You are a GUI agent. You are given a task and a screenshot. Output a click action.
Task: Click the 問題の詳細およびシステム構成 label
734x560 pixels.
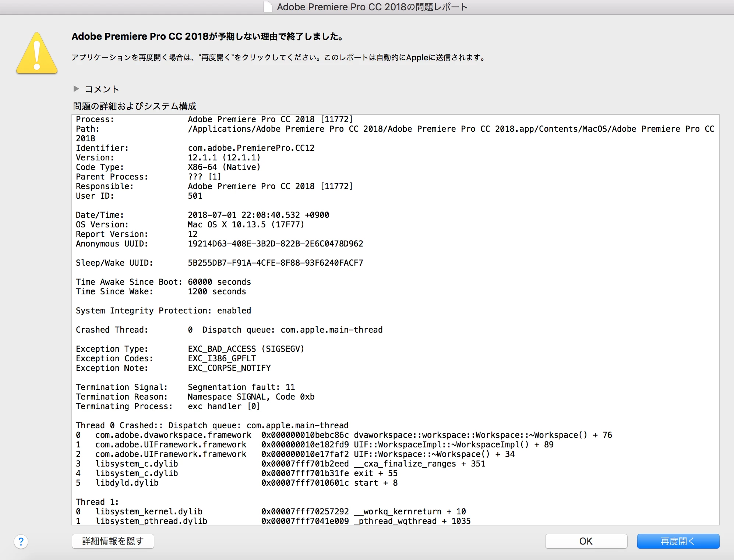point(134,106)
